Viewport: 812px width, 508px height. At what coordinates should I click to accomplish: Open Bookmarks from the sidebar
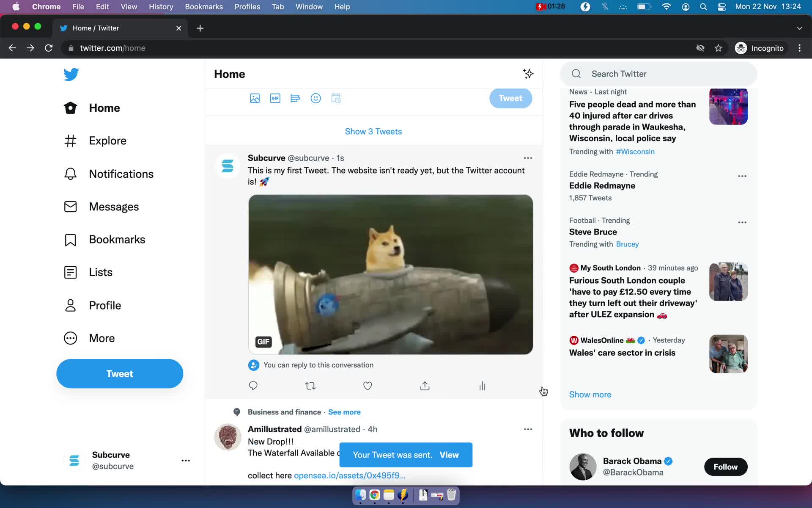tap(104, 240)
